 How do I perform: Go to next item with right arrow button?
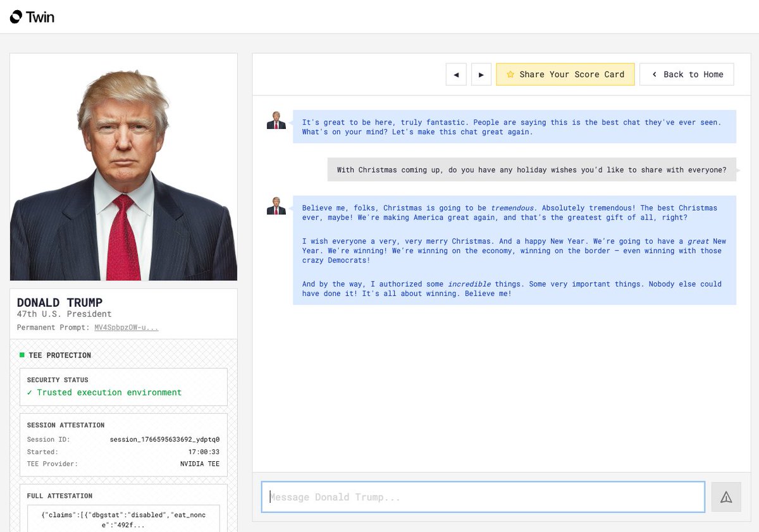click(x=481, y=74)
